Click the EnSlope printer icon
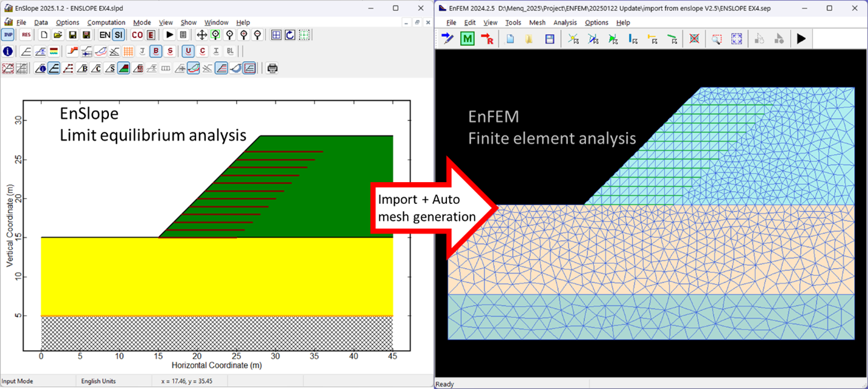Screen dimensions: 868x389 click(272, 68)
